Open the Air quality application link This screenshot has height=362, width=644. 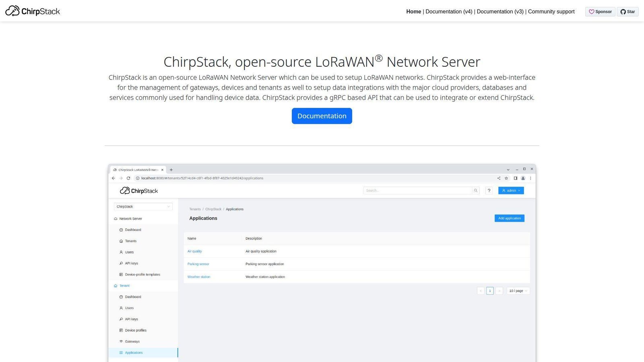point(194,251)
